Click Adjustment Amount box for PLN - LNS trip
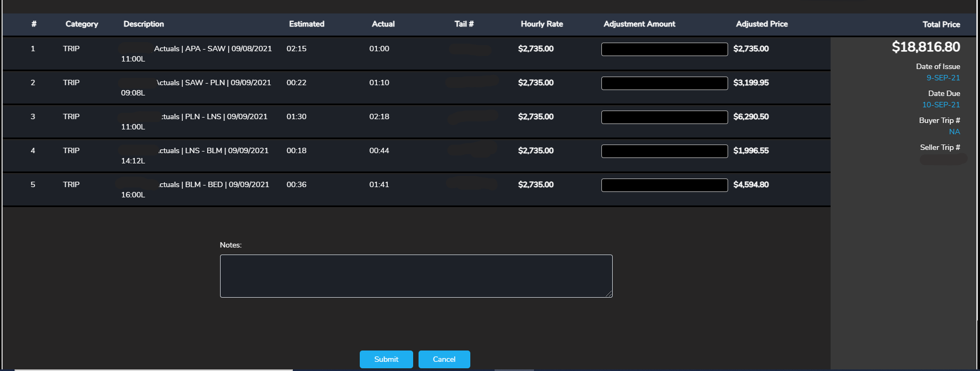980x371 pixels. click(x=664, y=117)
